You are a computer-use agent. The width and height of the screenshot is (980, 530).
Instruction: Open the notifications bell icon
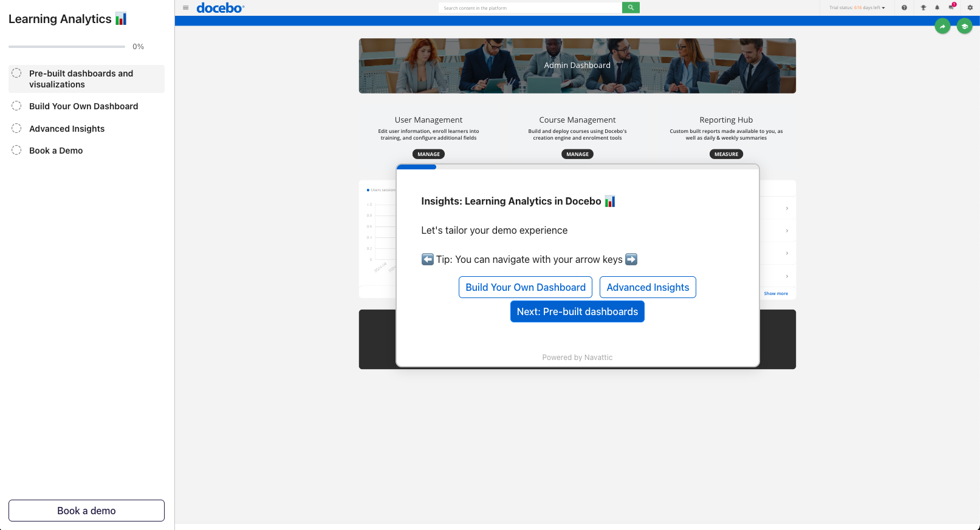pos(937,8)
